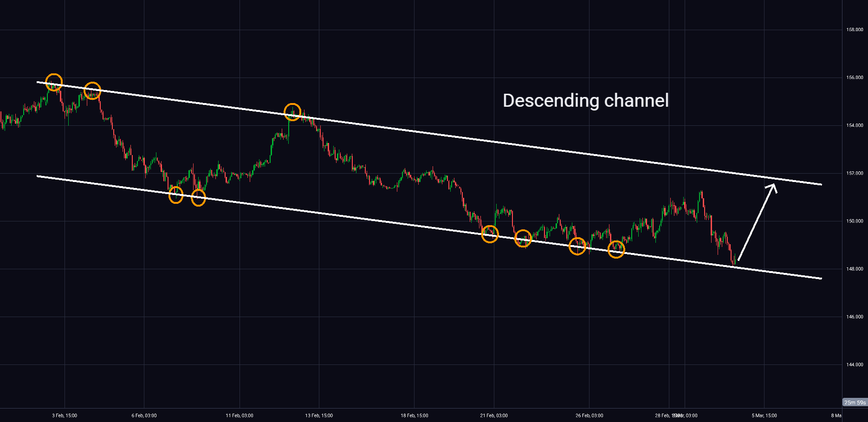The height and width of the screenshot is (422, 868).
Task: Click the 146.000 price axis label
Action: coord(855,317)
